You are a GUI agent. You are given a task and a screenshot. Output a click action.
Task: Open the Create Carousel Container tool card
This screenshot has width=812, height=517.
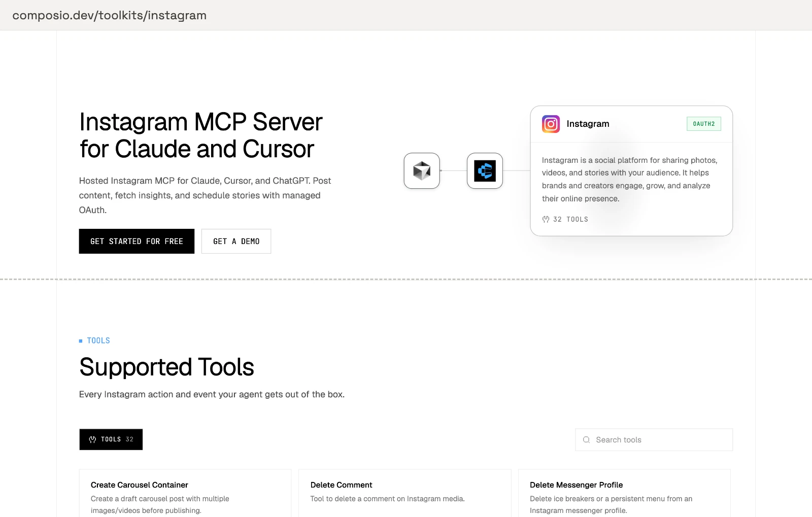point(185,493)
